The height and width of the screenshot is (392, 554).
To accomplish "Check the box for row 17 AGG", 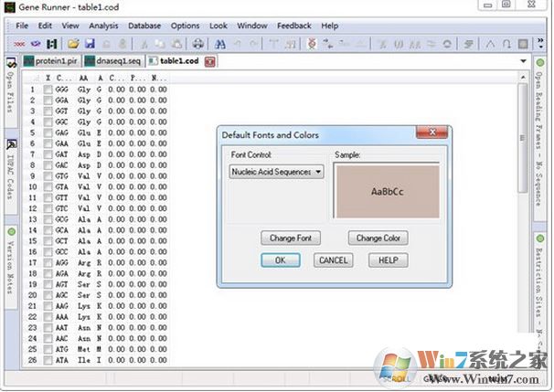I will tap(48, 263).
